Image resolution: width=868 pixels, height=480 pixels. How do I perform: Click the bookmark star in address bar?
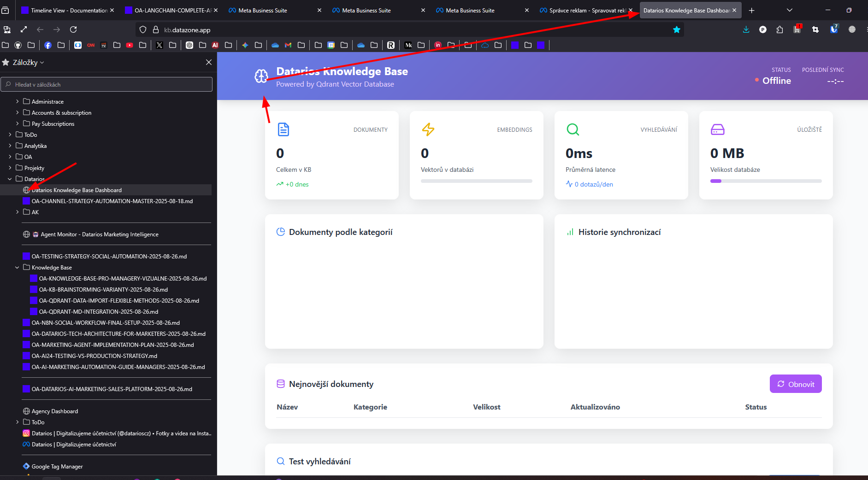(676, 29)
